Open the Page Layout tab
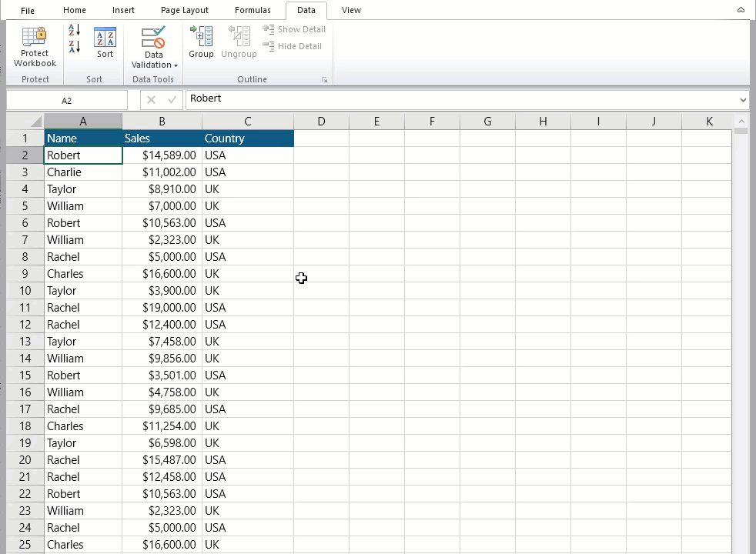This screenshot has height=554, width=756. point(185,10)
